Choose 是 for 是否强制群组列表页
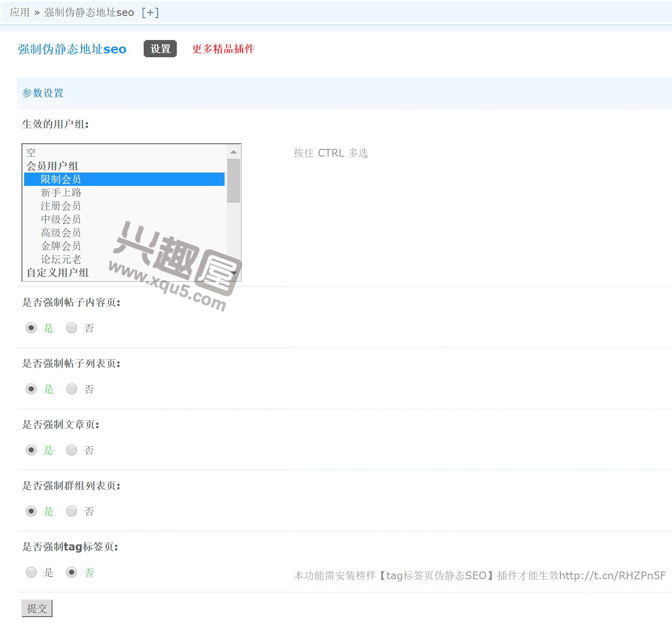672x624 pixels. click(x=31, y=511)
